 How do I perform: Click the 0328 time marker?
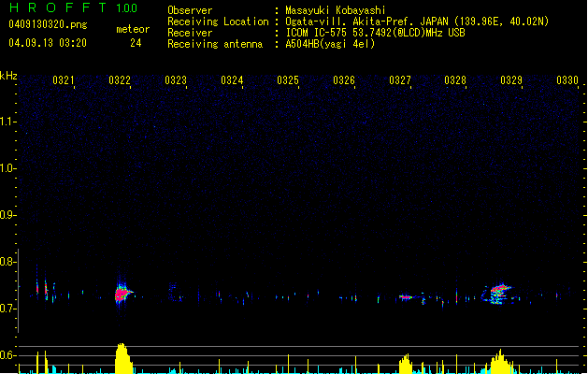[x=455, y=80]
